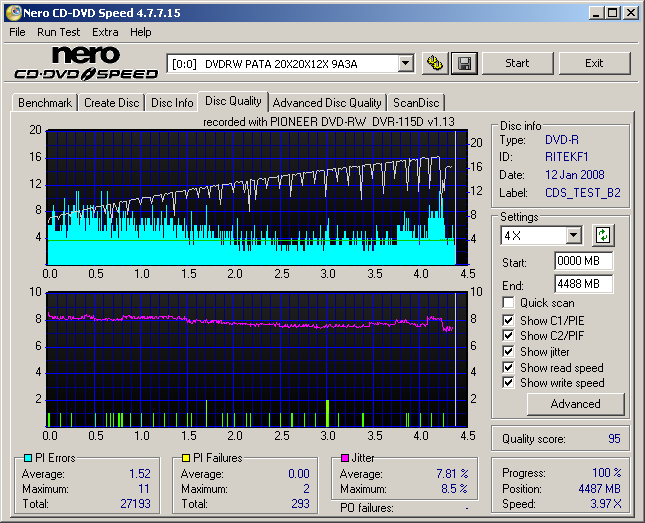Open the drive options icon with wrenches
This screenshot has height=523, width=645.
pyautogui.click(x=435, y=63)
